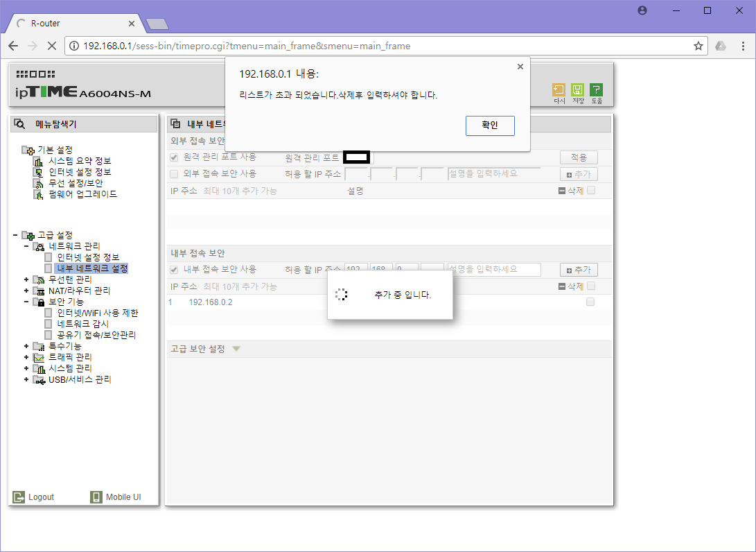Expand the 무선랜 관리 tree node
This screenshot has width=756, height=552.
click(26, 279)
